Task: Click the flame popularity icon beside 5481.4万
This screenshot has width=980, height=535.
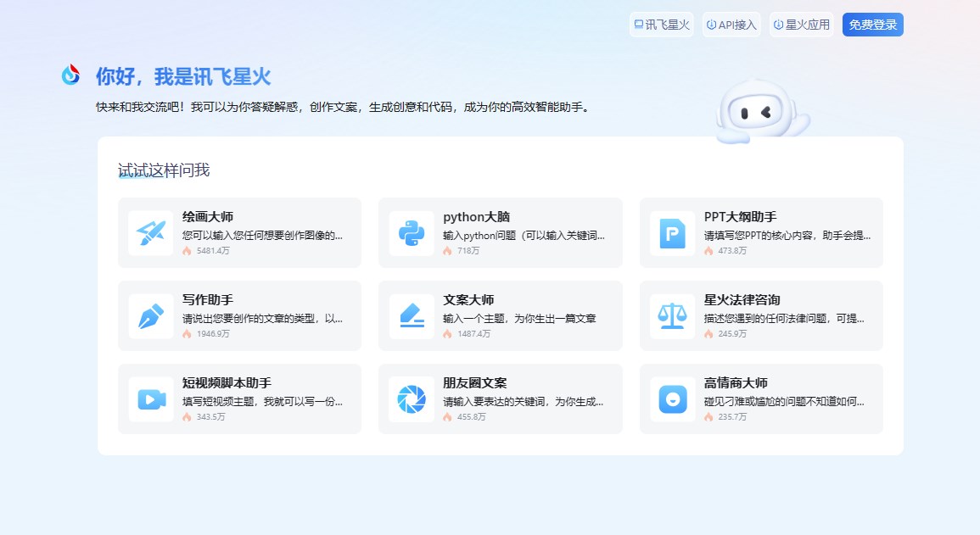Action: coord(187,250)
